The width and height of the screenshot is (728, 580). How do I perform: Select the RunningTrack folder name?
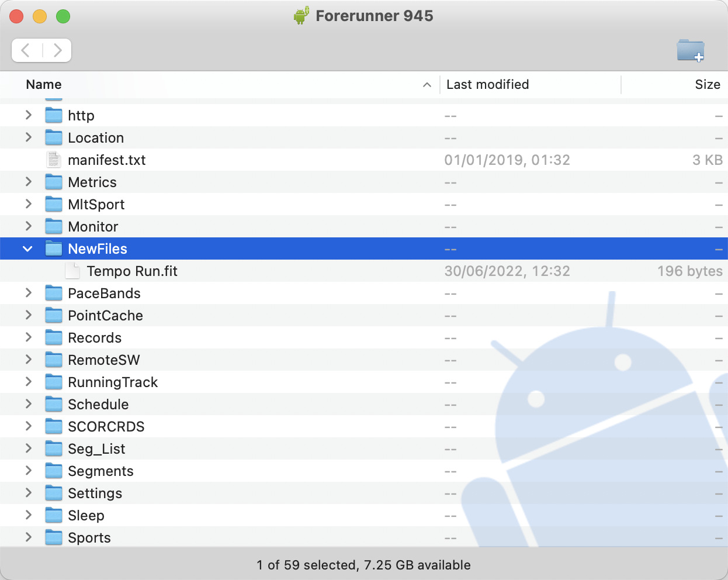pyautogui.click(x=113, y=382)
